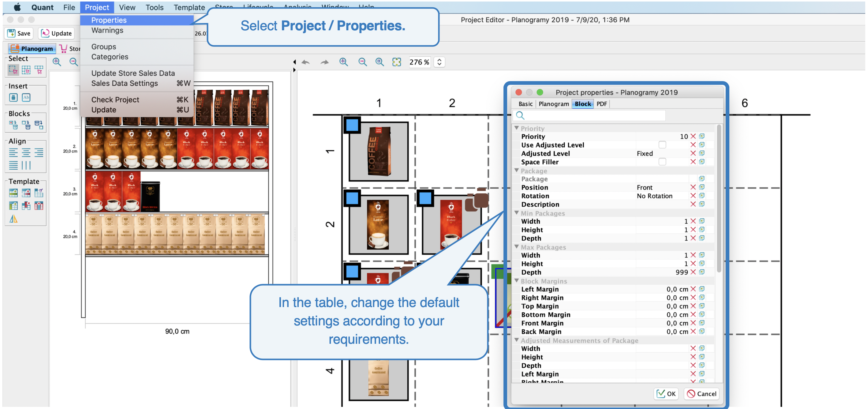Open the Apple menu
The height and width of the screenshot is (409, 868).
coord(17,7)
